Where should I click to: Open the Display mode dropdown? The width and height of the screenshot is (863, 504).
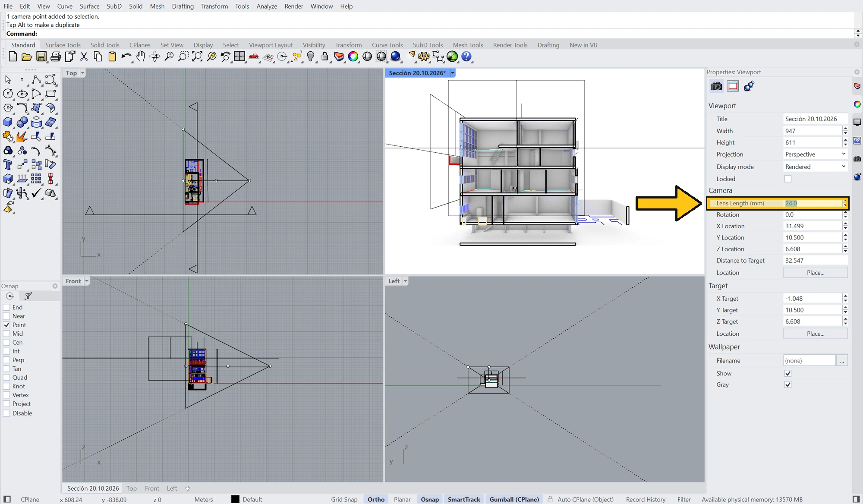click(x=815, y=167)
